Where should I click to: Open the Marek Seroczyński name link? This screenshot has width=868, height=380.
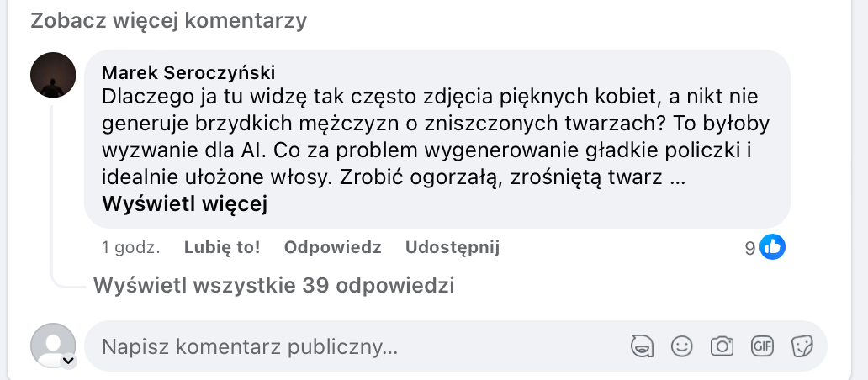(188, 72)
